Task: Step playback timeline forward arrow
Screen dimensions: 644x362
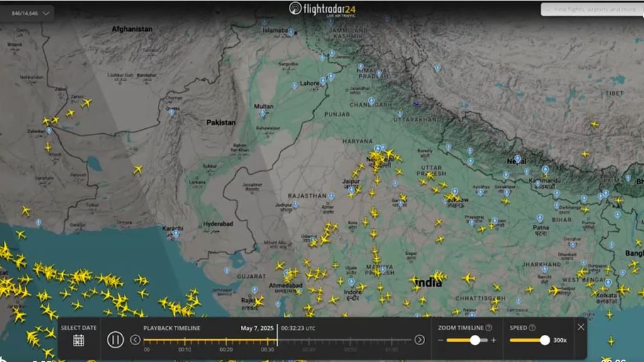Action: click(419, 340)
